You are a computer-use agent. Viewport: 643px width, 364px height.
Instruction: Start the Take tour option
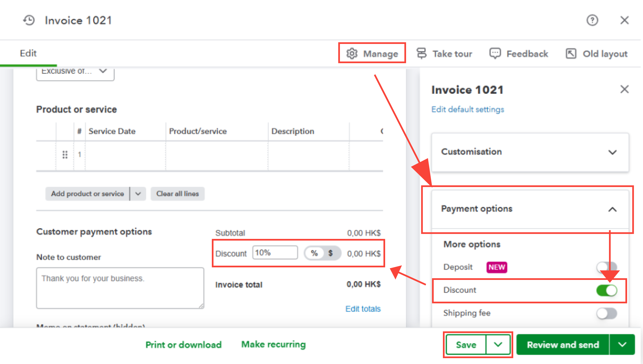click(444, 54)
